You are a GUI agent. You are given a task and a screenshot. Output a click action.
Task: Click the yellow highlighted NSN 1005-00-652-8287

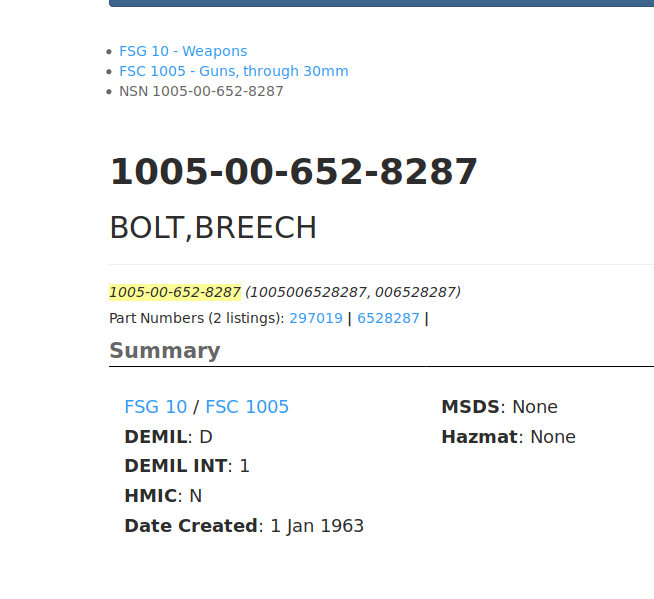click(x=175, y=292)
